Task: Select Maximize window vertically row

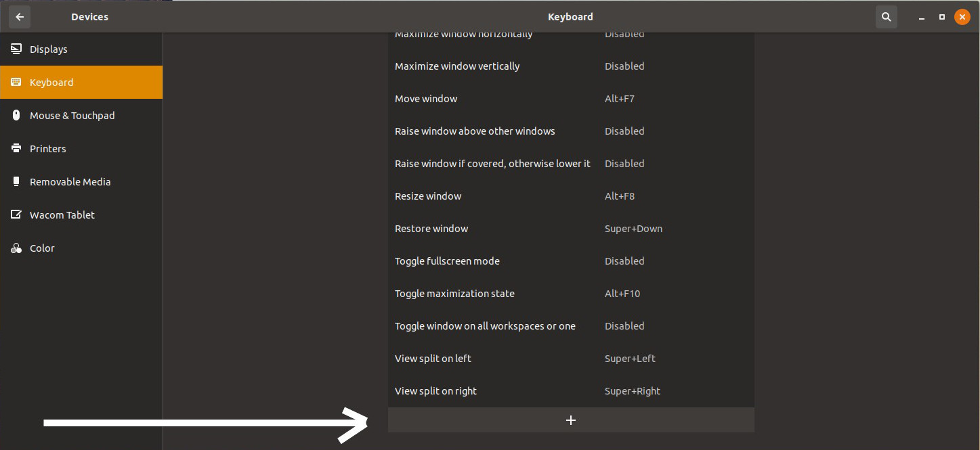Action: point(570,66)
